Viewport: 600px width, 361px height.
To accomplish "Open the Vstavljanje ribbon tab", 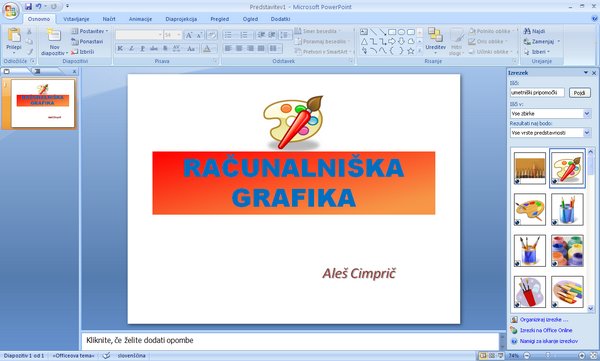I will point(76,19).
